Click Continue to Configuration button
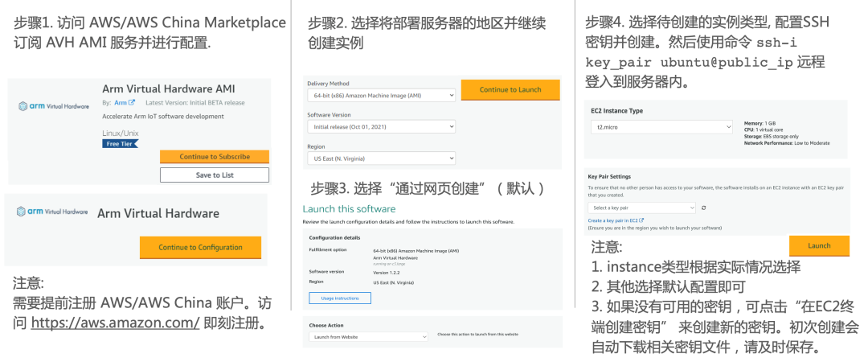 pyautogui.click(x=200, y=247)
